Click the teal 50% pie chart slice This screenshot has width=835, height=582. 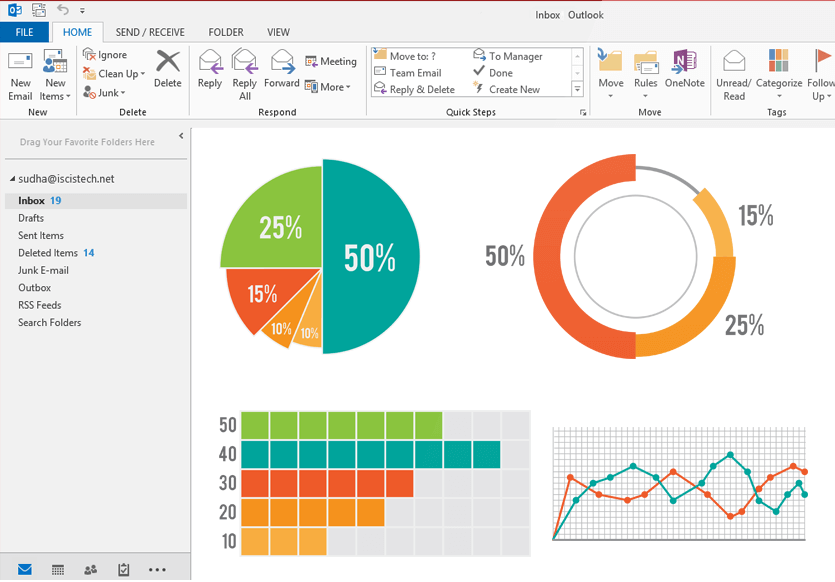click(368, 258)
